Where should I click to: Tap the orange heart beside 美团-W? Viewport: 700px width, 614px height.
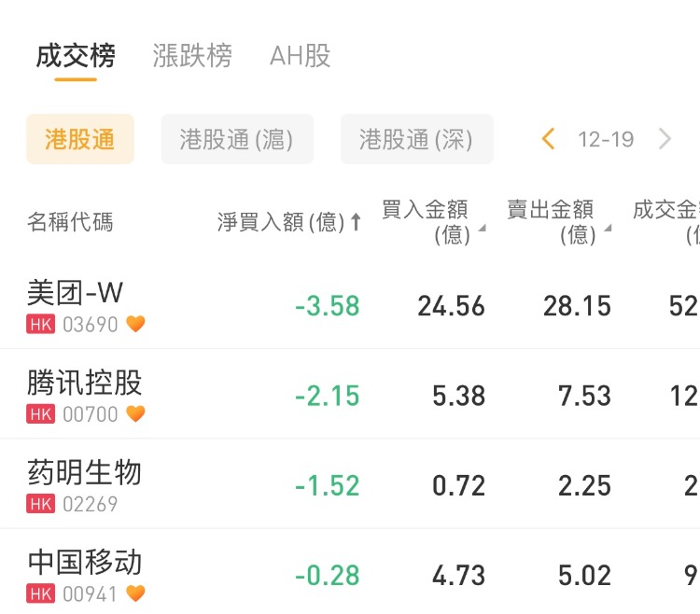click(x=135, y=325)
